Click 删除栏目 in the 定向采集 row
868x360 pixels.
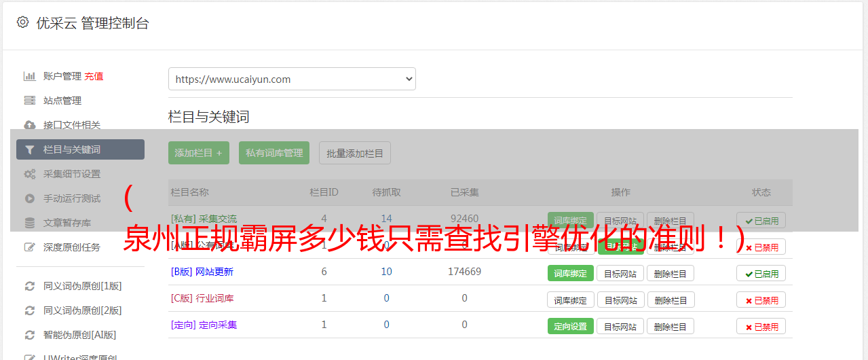click(671, 326)
